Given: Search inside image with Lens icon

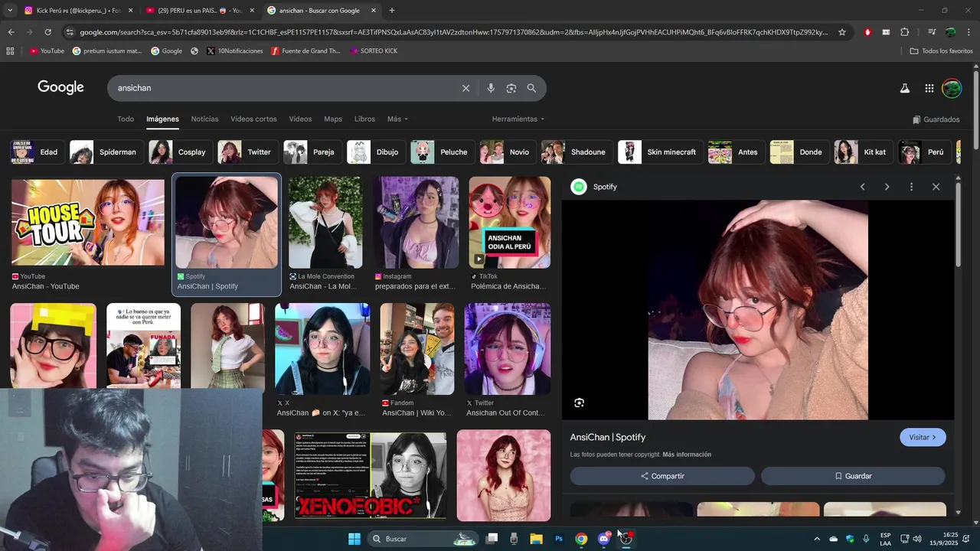Looking at the screenshot, I should (x=580, y=403).
